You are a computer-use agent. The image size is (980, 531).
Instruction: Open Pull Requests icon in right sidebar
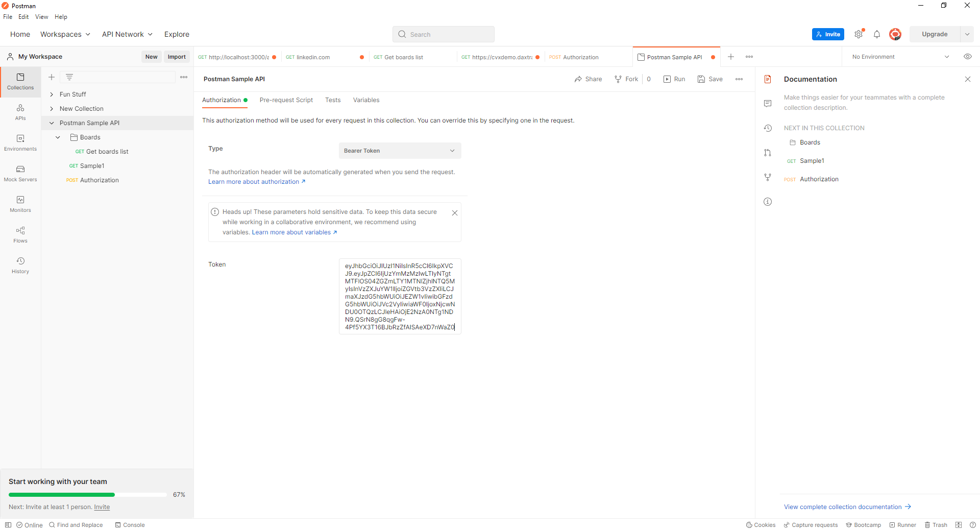coord(768,153)
